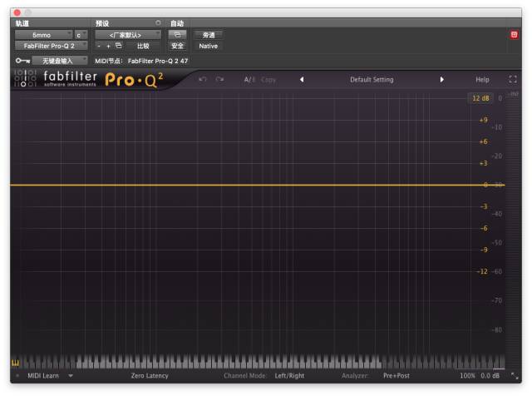
Task: Open the Default Setting preset browser
Action: (372, 80)
